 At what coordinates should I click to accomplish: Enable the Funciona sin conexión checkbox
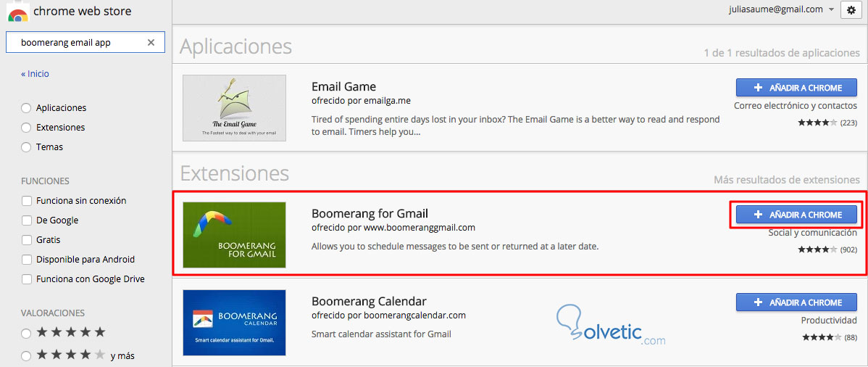pos(26,201)
